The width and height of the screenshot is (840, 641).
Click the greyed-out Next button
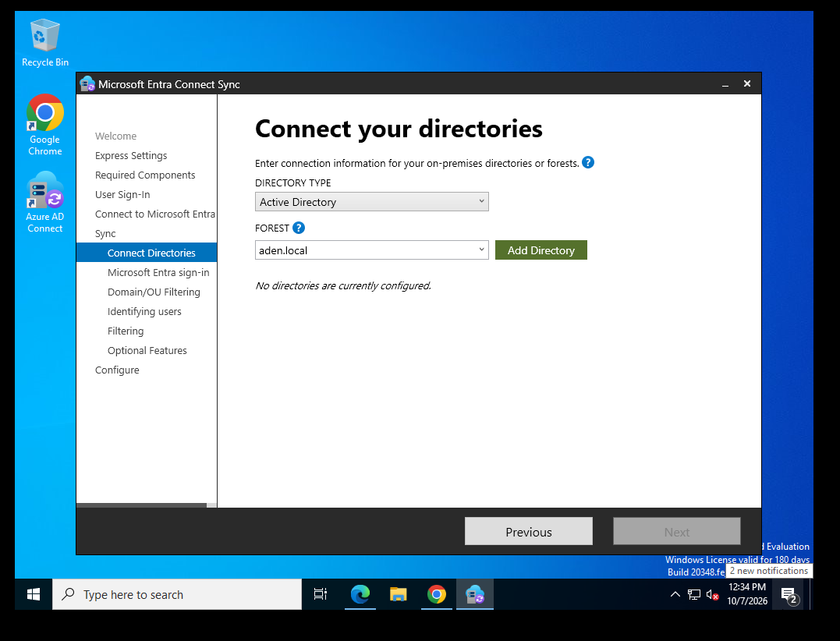(x=677, y=531)
